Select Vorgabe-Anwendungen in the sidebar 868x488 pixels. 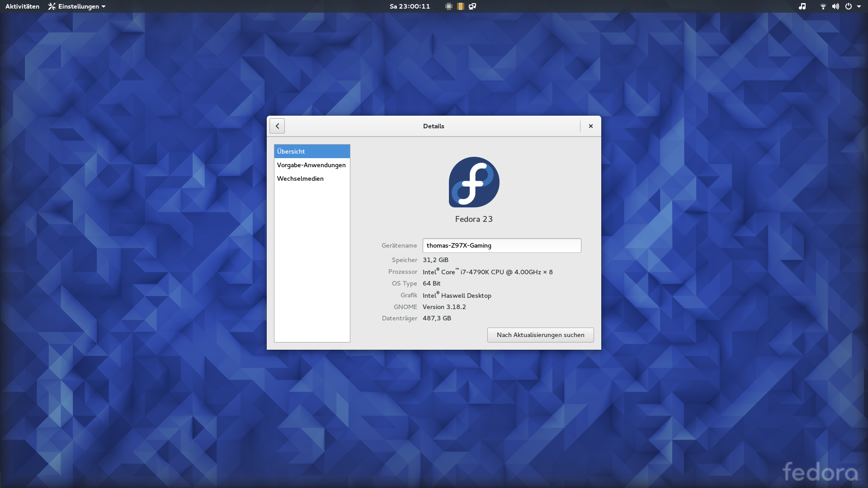(311, 165)
